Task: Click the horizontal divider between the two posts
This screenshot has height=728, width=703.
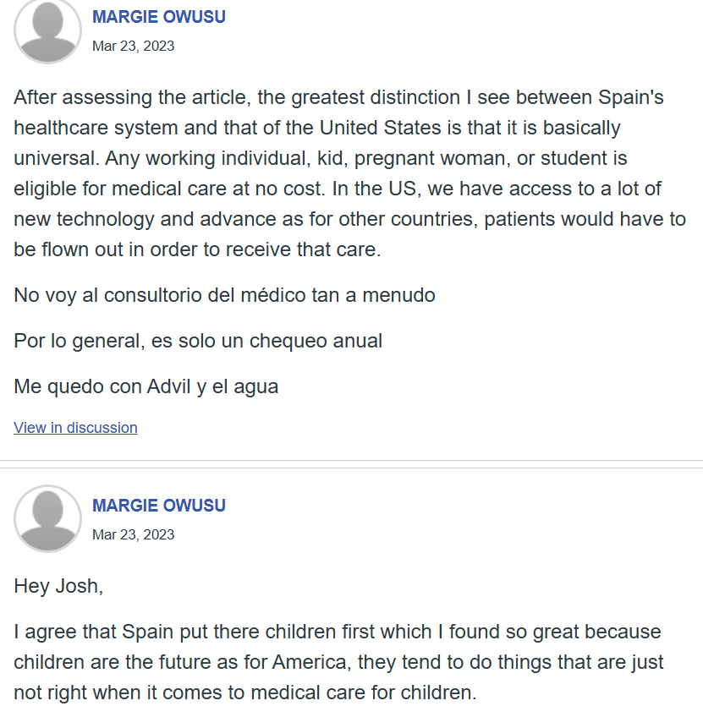Action: [351, 464]
